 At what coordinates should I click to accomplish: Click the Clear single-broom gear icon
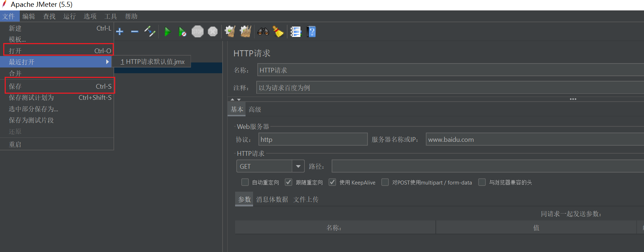pos(230,32)
